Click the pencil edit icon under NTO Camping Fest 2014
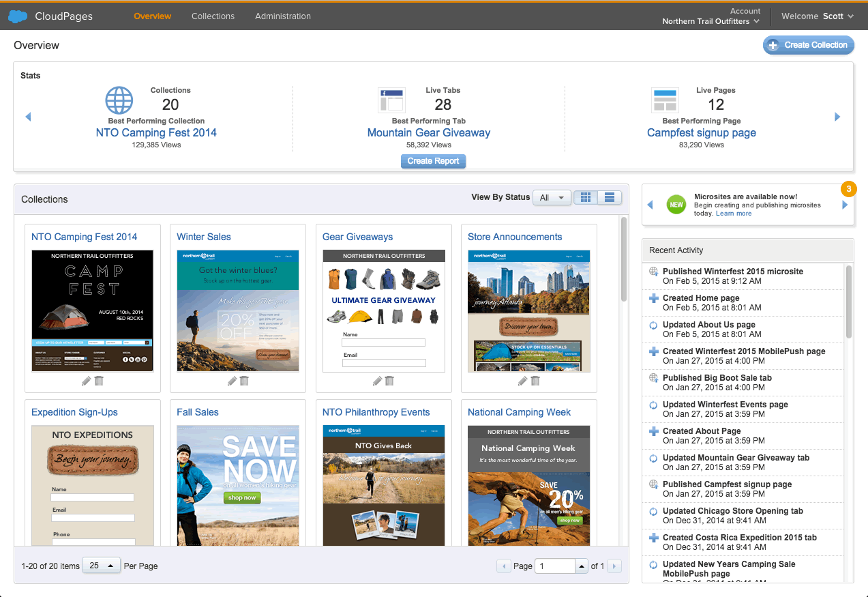The width and height of the screenshot is (868, 597). click(86, 381)
